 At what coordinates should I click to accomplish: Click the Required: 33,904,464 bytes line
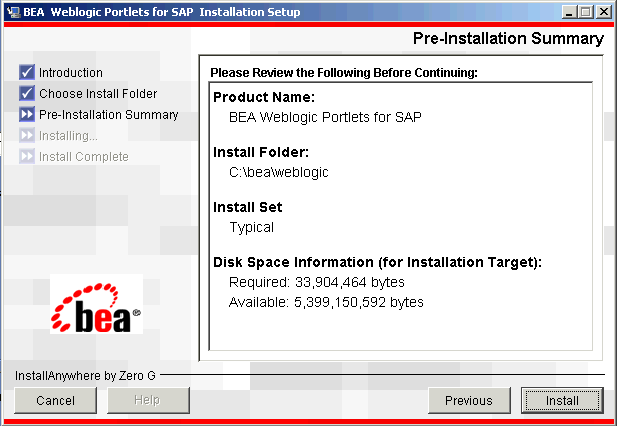pos(317,282)
